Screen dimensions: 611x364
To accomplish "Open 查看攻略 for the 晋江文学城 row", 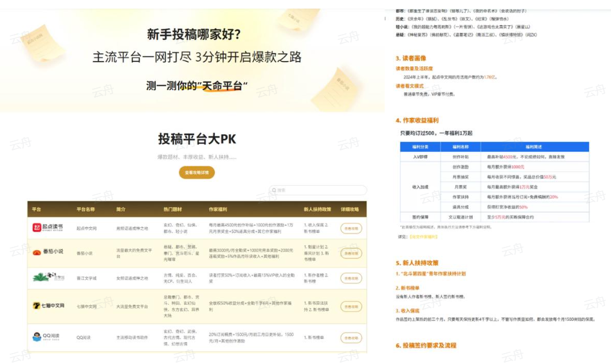I will point(351,278).
